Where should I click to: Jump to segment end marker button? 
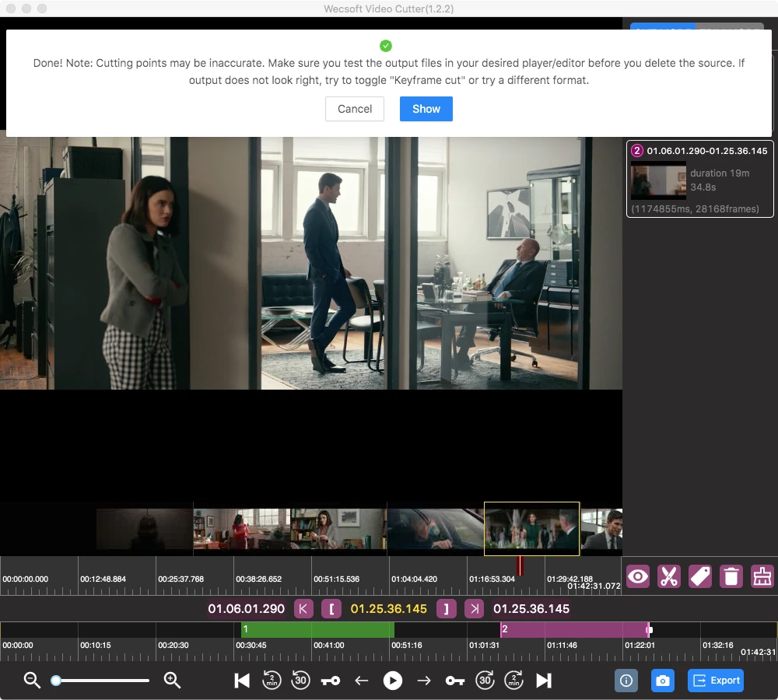(475, 609)
